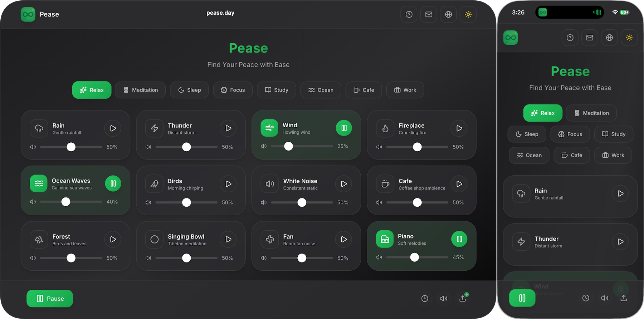Click the Pease infinity logo in phone view
This screenshot has height=319, width=644.
coord(511,38)
